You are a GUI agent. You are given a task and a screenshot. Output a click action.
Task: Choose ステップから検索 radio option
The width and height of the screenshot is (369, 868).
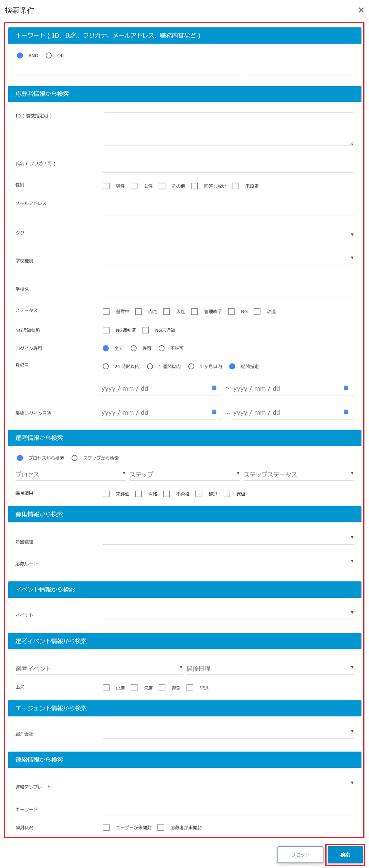75,458
